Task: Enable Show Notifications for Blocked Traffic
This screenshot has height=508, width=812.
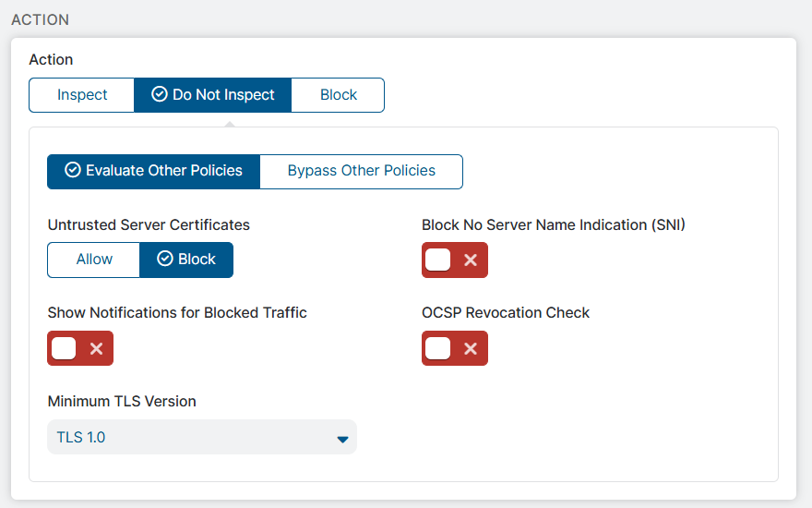Action: [80, 348]
